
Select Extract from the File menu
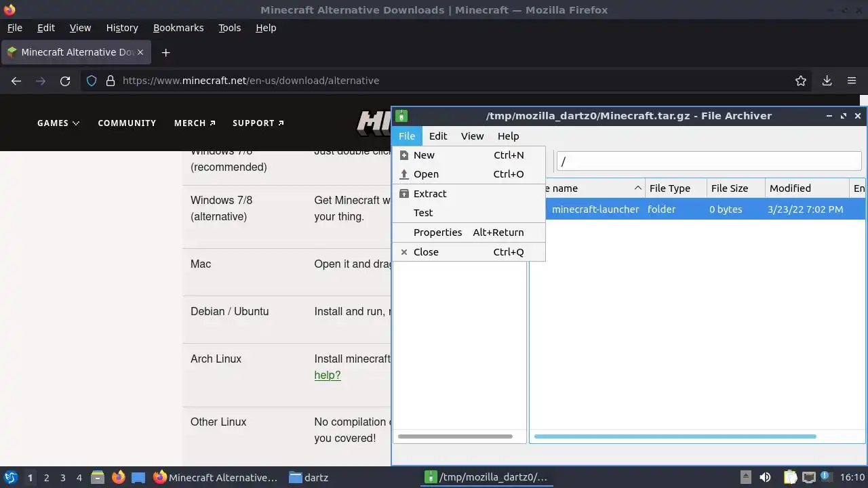(469, 194)
